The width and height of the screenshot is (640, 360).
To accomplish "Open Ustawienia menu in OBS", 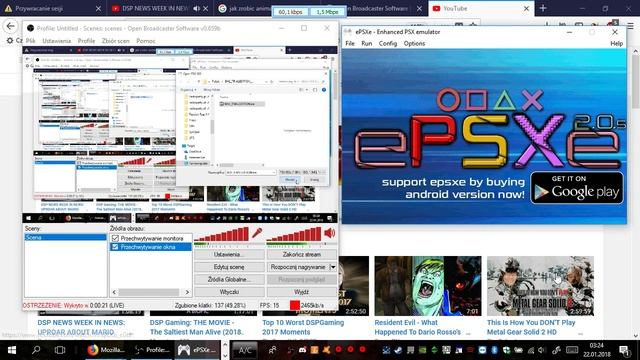I will (57, 41).
